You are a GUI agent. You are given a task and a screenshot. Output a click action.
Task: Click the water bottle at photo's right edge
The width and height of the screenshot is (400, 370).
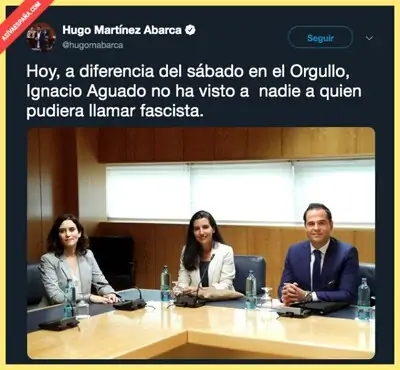coord(363,298)
